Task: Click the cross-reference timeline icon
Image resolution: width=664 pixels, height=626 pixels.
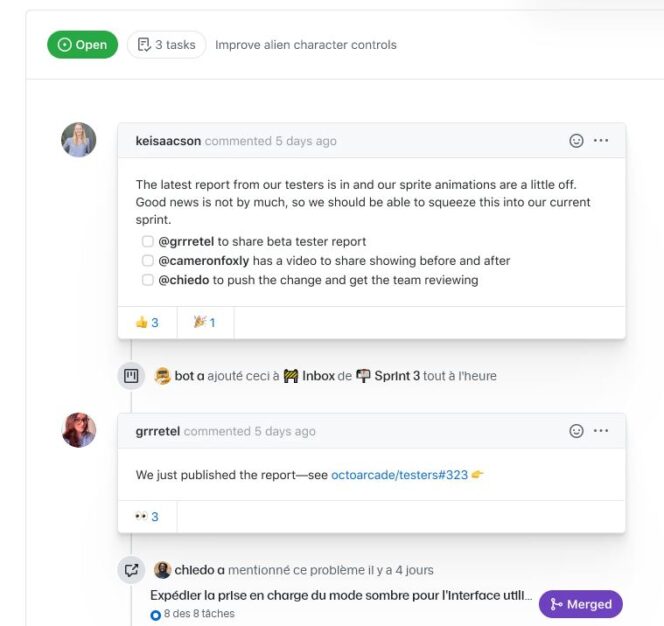Action: pos(131,570)
